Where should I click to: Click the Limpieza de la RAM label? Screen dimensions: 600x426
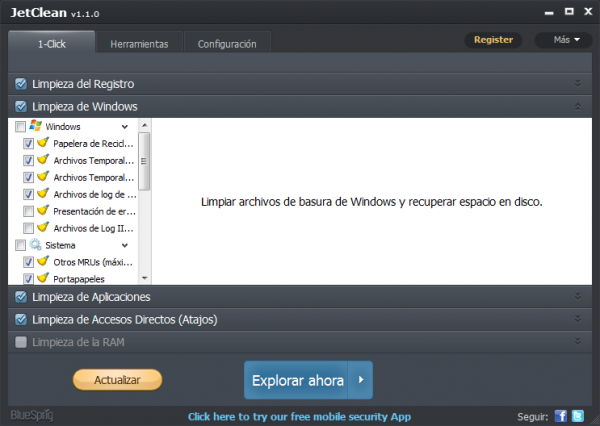78,342
